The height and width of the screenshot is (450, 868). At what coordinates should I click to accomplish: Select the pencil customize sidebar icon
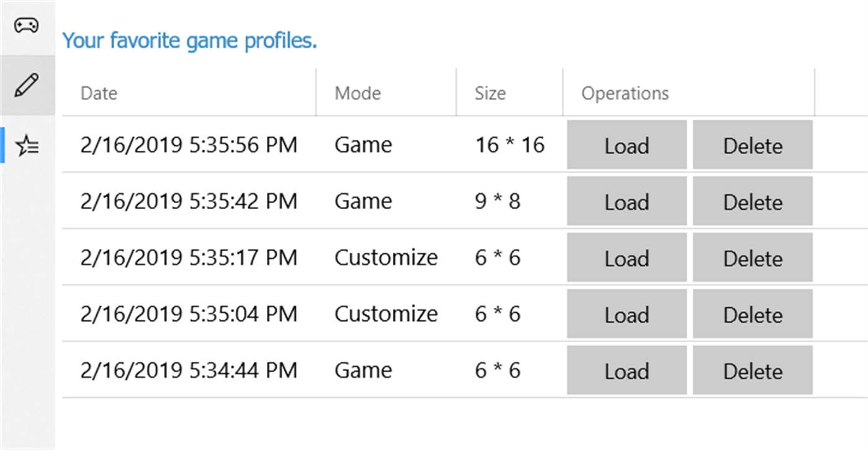coord(26,84)
